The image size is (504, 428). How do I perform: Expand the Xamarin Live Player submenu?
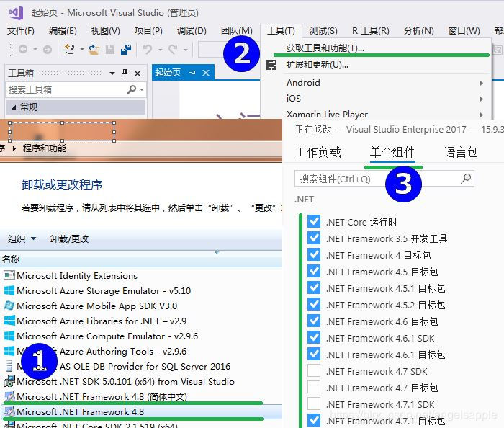point(481,115)
